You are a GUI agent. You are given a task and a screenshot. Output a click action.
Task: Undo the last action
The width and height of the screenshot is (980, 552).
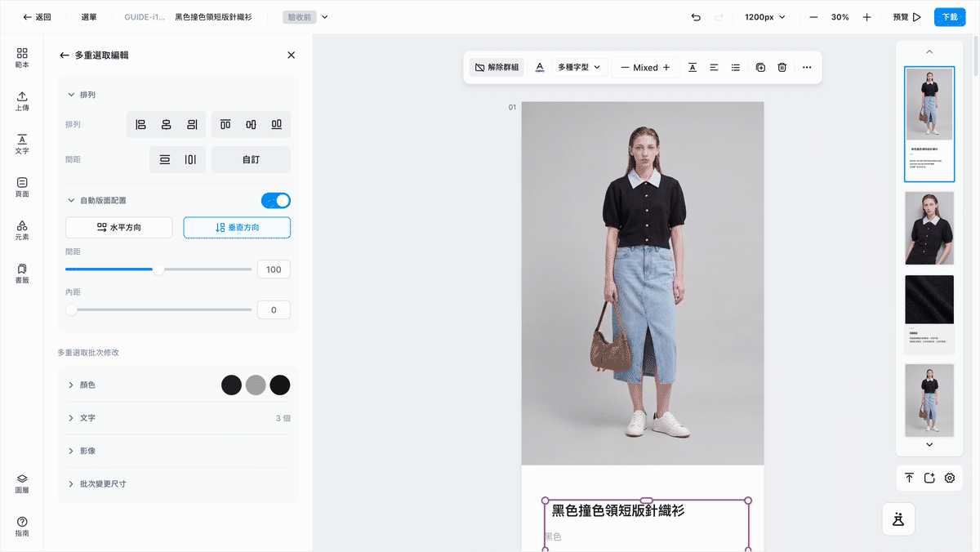[696, 17]
